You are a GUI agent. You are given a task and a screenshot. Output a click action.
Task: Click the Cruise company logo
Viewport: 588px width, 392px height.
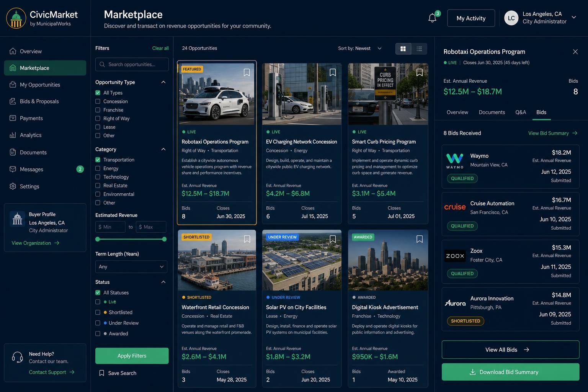(x=455, y=207)
